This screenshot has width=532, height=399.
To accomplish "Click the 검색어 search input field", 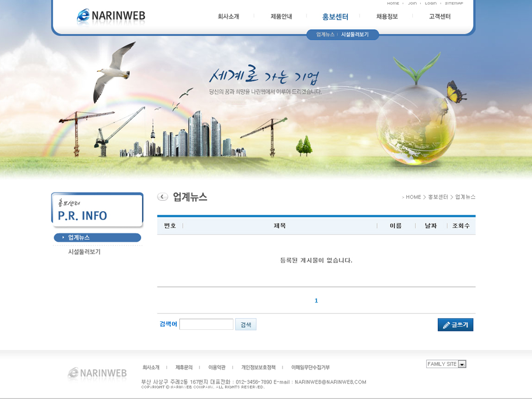I will 206,324.
